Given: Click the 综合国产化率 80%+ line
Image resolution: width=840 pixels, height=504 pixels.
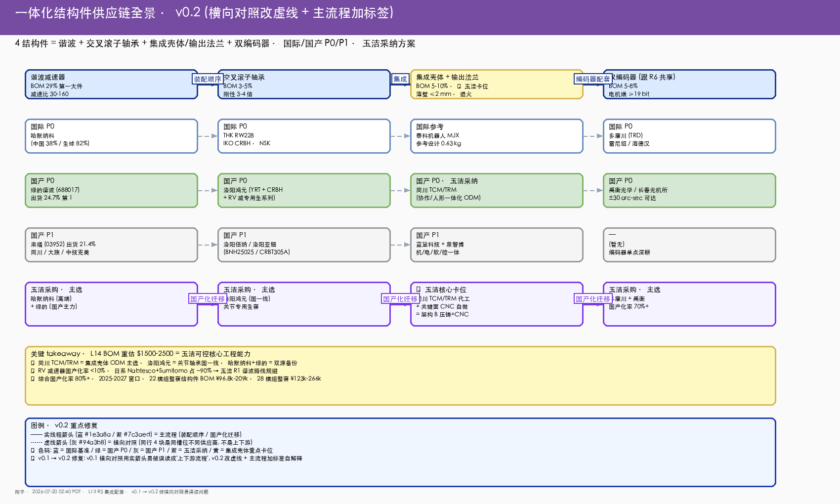Looking at the screenshot, I should (176, 379).
